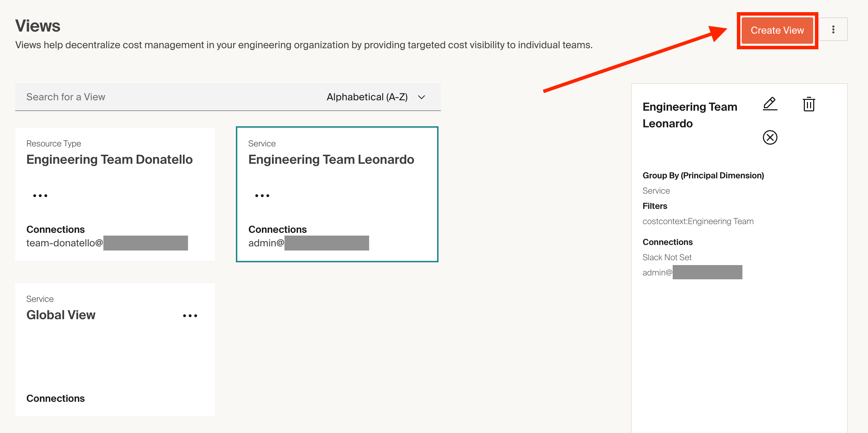Click the costcontext:Engineering Team filter text
This screenshot has width=868, height=433.
coord(698,221)
